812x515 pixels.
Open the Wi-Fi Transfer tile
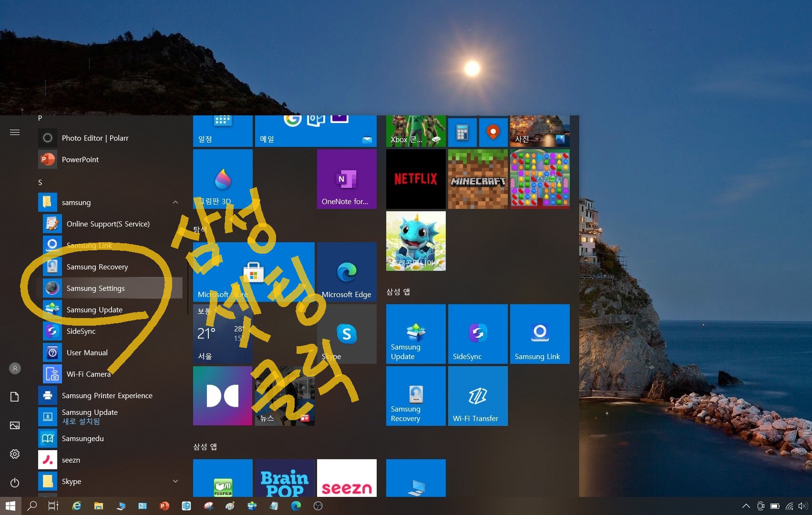tap(478, 396)
